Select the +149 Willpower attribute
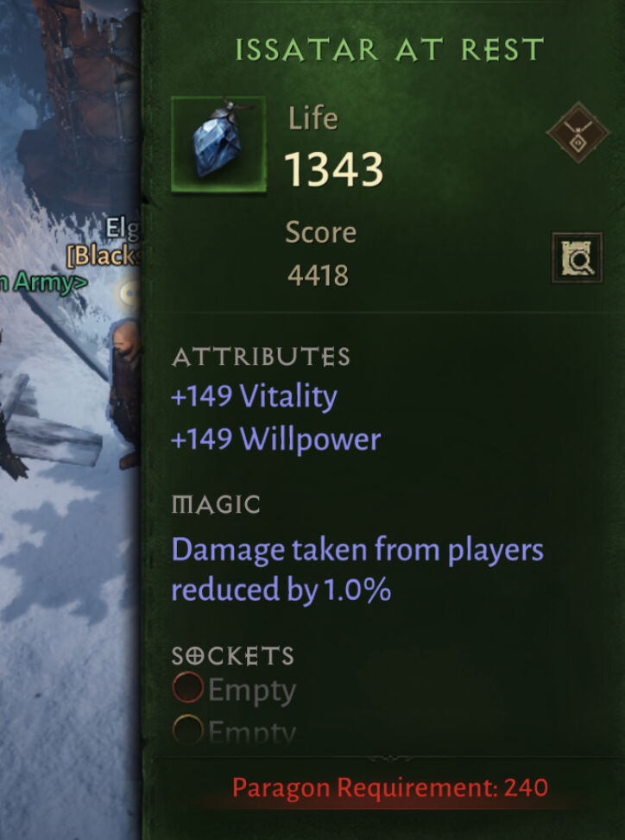The width and height of the screenshot is (625, 840). pos(276,439)
